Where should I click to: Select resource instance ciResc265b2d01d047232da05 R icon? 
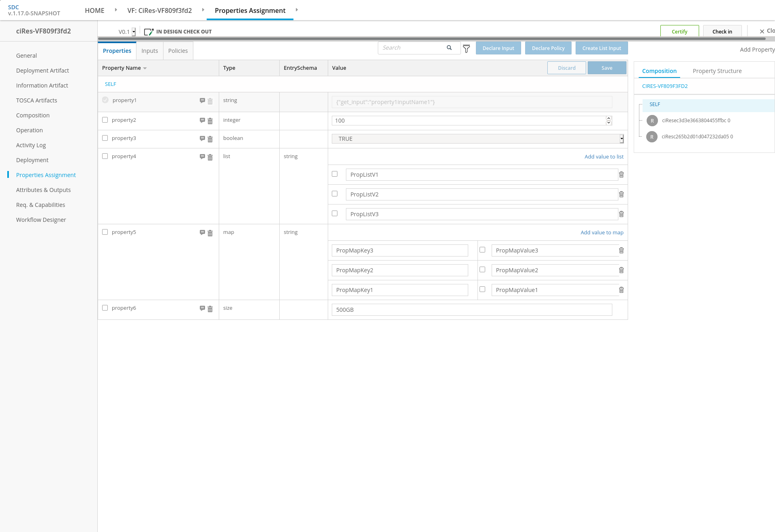652,137
